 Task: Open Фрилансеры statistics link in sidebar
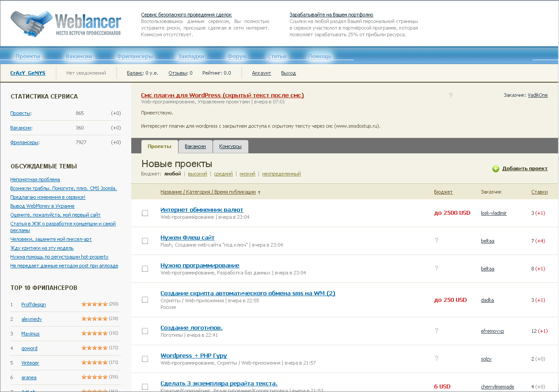pyautogui.click(x=24, y=142)
